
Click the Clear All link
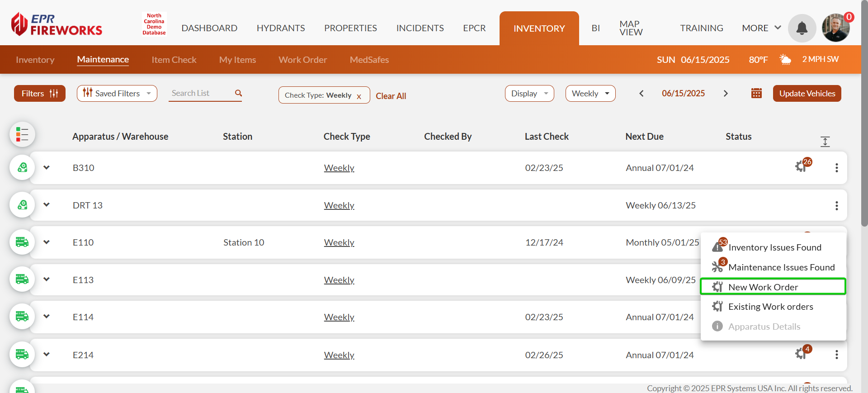click(391, 96)
